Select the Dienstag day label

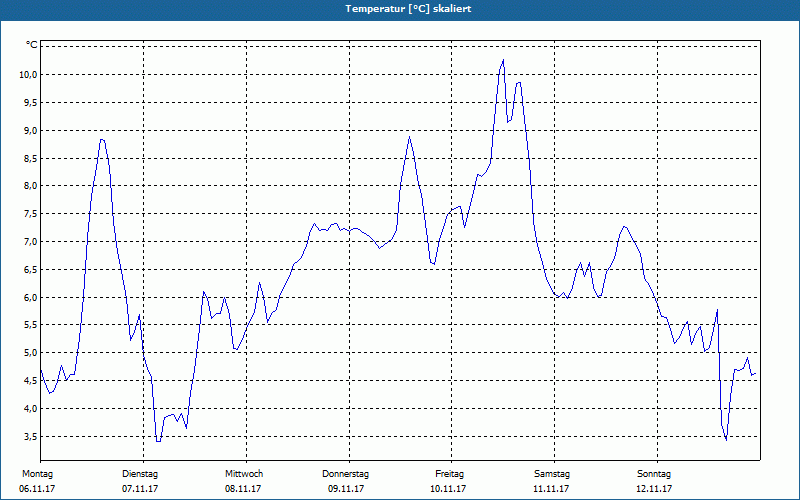(x=140, y=473)
